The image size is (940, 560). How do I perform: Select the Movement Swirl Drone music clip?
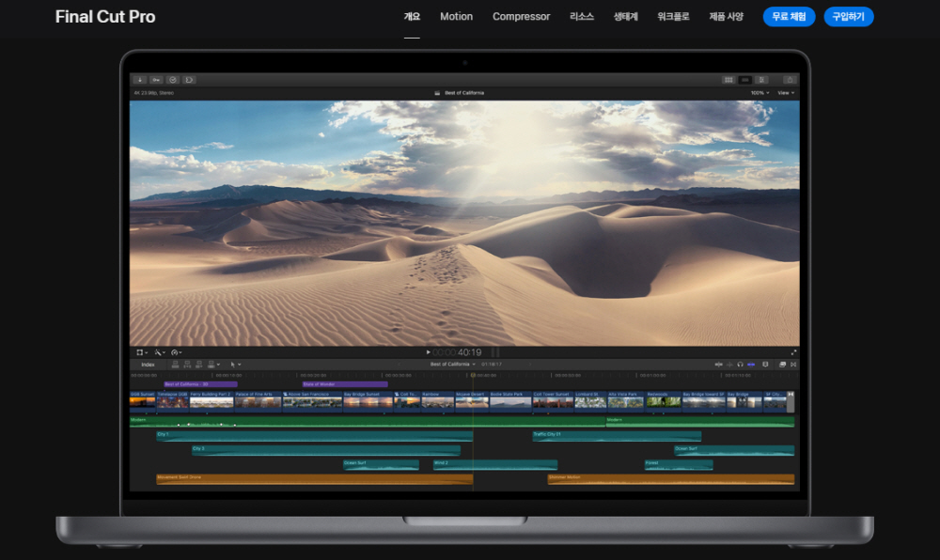pos(314,479)
